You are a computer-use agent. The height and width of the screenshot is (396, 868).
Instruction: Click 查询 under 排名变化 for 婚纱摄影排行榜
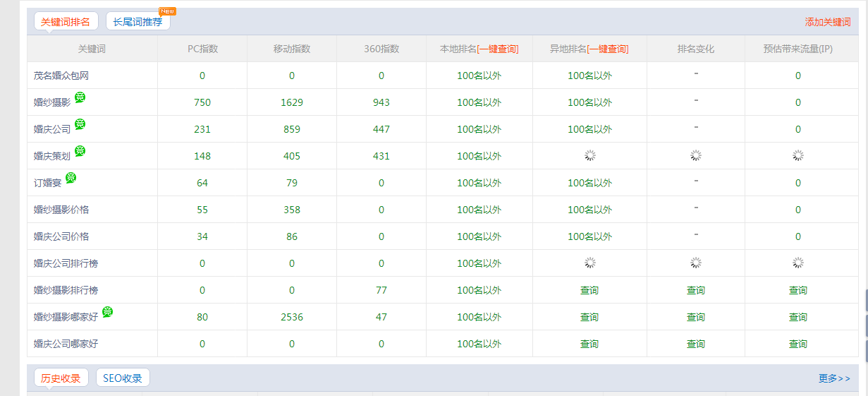pos(696,290)
